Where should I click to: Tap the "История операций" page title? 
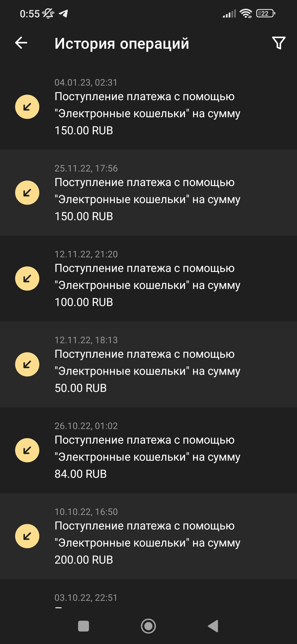[x=122, y=43]
